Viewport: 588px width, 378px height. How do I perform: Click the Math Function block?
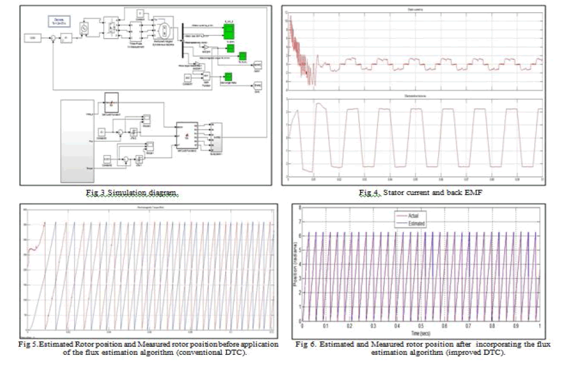(x=206, y=76)
